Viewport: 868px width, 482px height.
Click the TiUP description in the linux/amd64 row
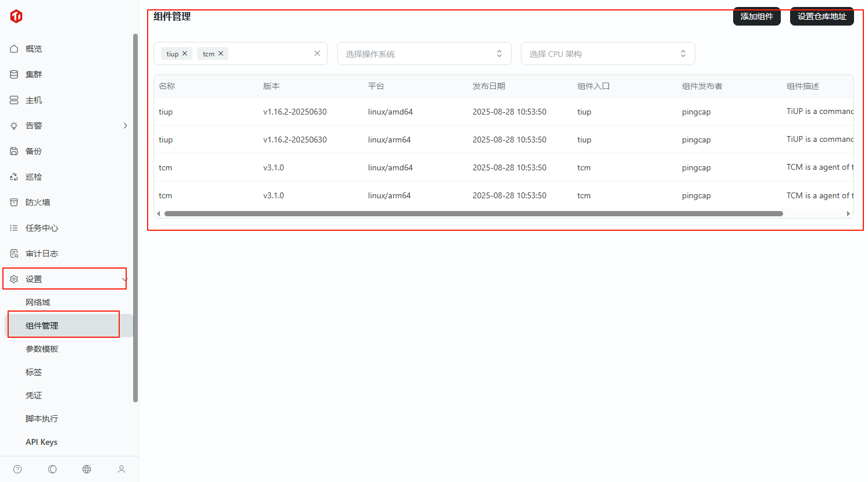point(820,111)
